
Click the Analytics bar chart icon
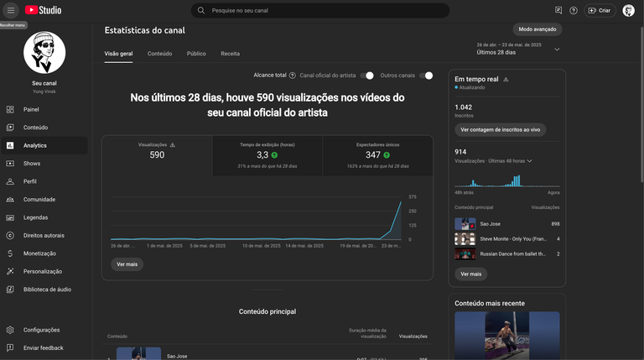pos(10,145)
